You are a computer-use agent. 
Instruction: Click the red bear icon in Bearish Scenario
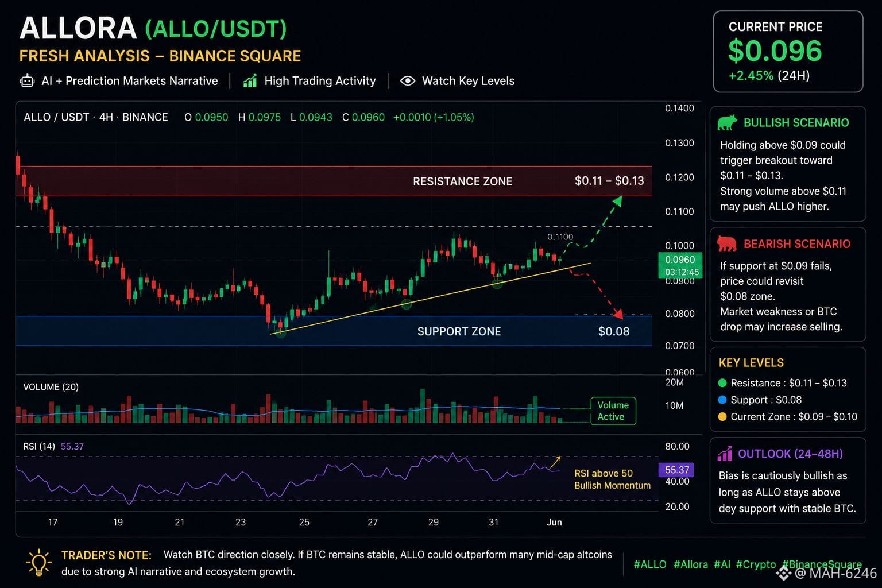coord(727,243)
